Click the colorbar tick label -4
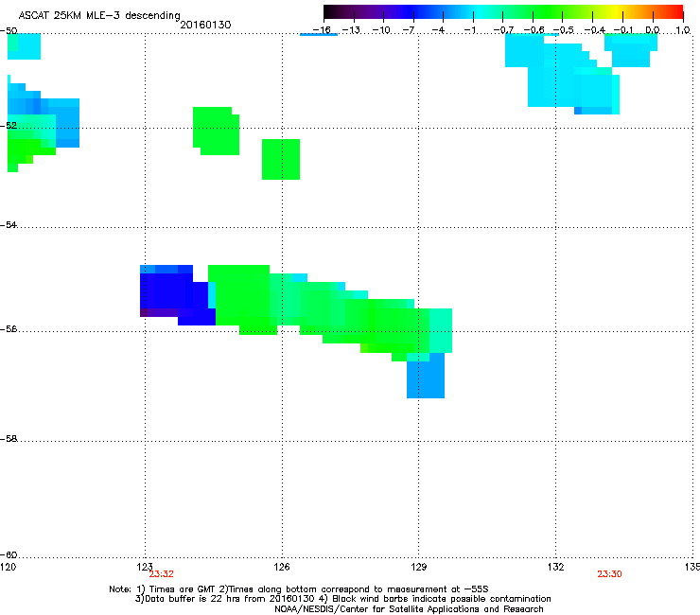This screenshot has width=700, height=615. click(x=438, y=30)
